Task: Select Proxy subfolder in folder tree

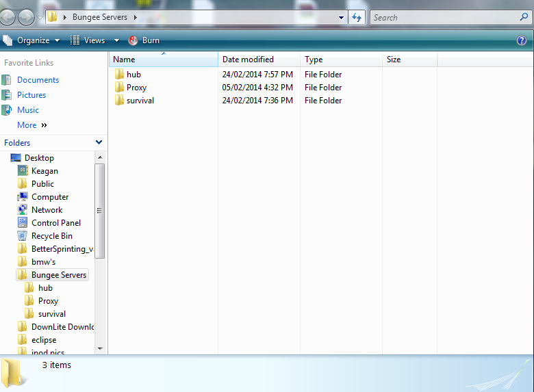Action: 48,301
